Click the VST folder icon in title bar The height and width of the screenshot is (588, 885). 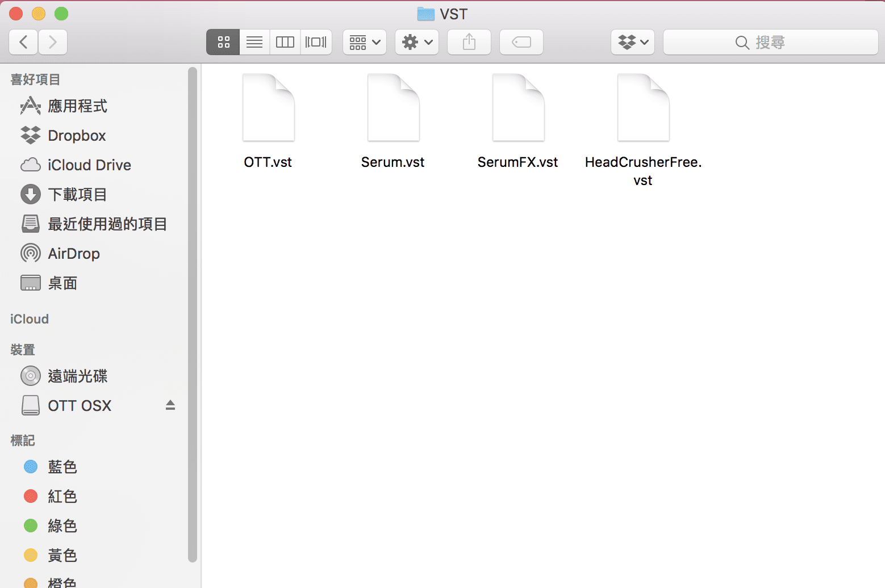pos(425,14)
